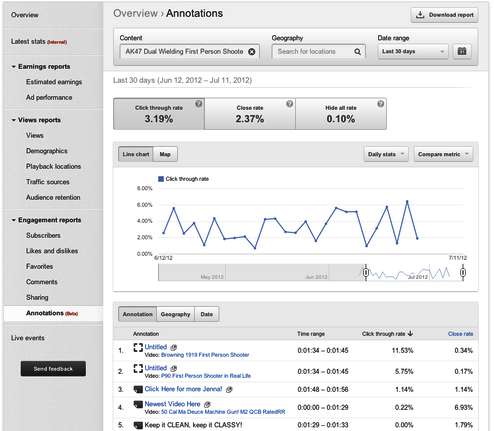Expand the Compare metric dropdown
This screenshot has height=431, width=494.
443,154
